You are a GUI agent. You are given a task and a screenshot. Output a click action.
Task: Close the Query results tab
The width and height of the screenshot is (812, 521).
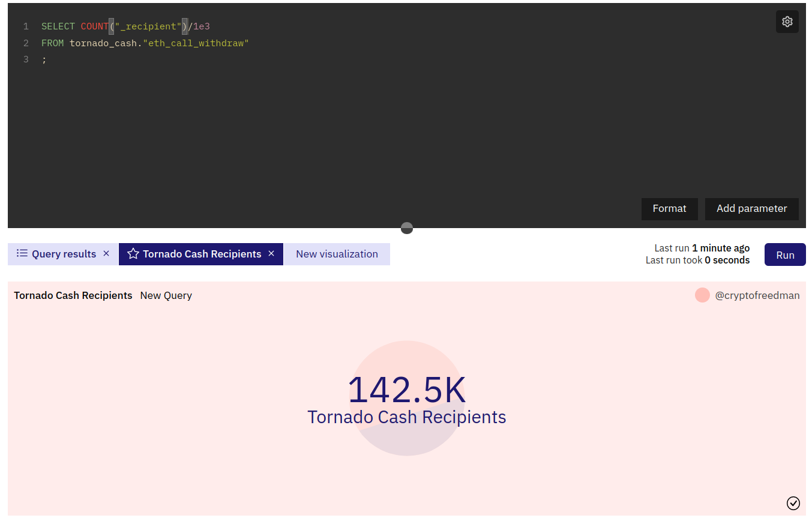(x=106, y=253)
